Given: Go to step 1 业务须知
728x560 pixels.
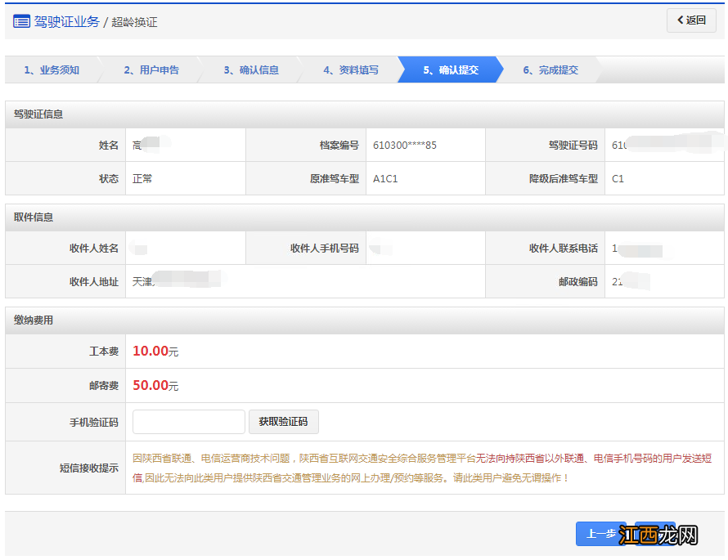Looking at the screenshot, I should pos(51,70).
